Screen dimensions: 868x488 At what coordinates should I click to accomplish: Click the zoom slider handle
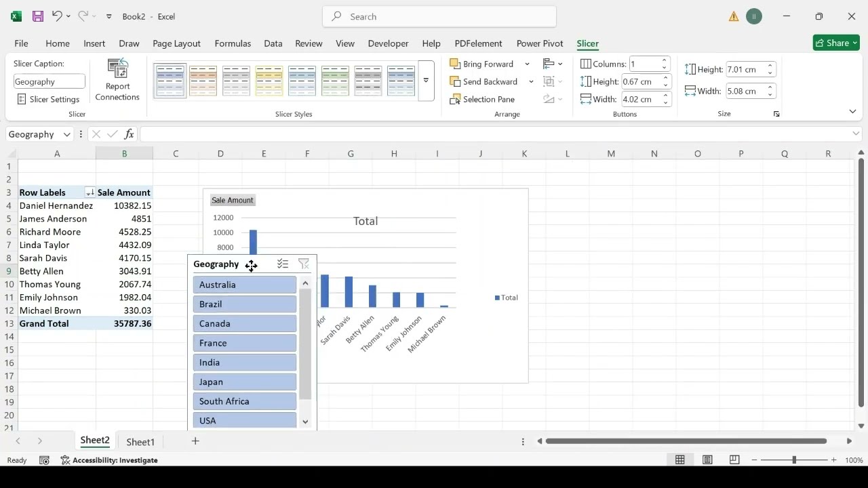click(x=794, y=460)
